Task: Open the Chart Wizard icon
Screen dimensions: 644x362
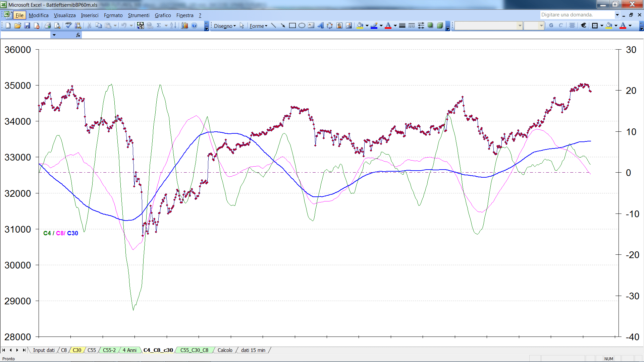Action: (184, 25)
